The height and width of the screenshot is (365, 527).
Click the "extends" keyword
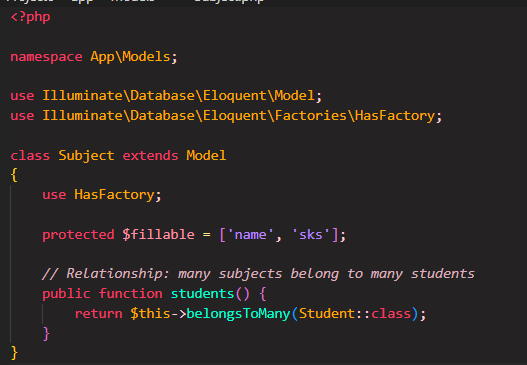150,155
